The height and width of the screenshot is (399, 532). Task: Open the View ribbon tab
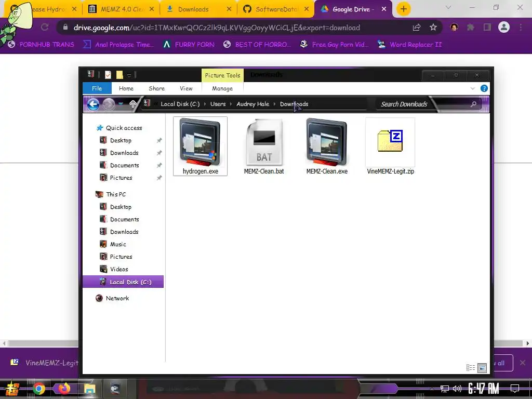click(x=187, y=88)
